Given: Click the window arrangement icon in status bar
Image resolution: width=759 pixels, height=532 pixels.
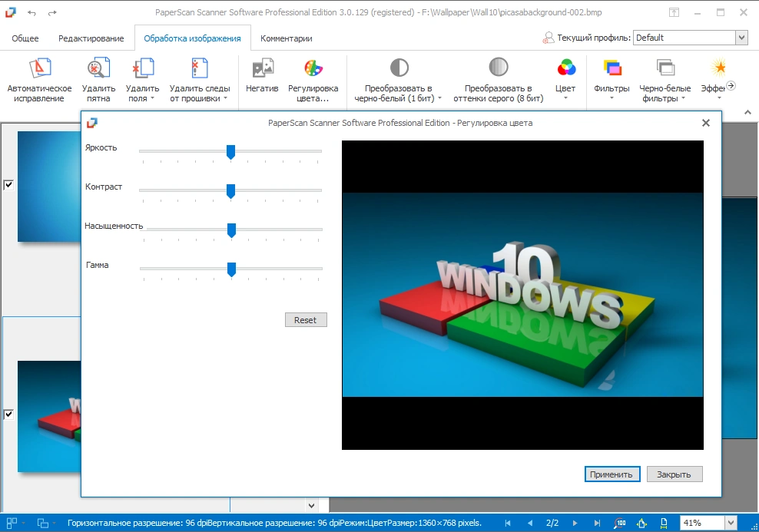Looking at the screenshot, I should tap(43, 523).
